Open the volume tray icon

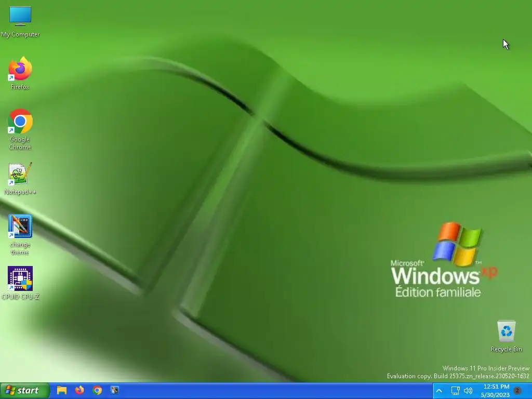point(468,391)
